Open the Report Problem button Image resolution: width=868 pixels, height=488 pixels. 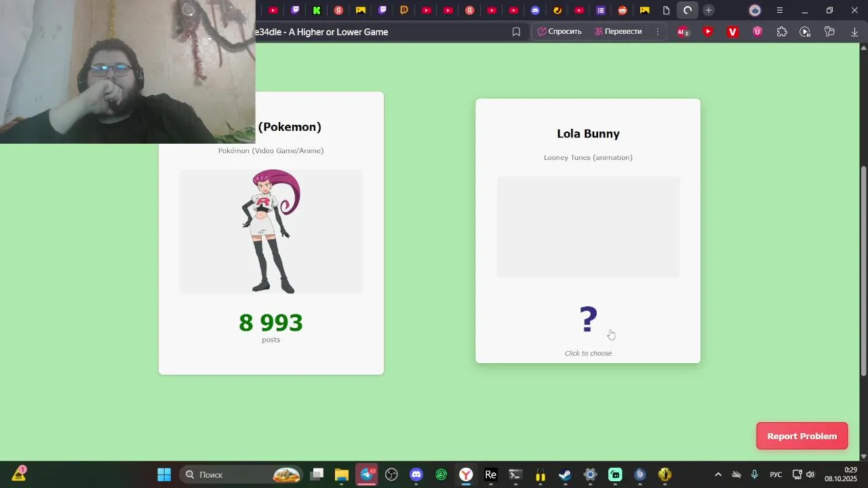click(x=802, y=436)
